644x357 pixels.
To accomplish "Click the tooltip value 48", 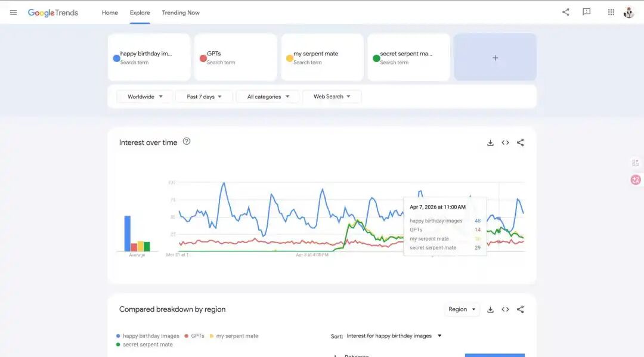I will 477,221.
